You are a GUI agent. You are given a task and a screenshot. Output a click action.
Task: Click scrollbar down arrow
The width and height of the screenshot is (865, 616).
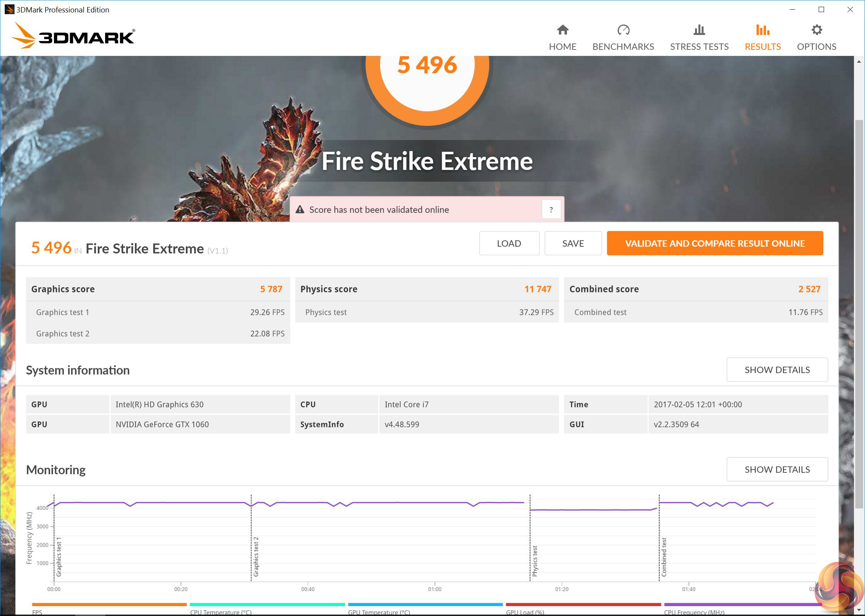point(859,610)
